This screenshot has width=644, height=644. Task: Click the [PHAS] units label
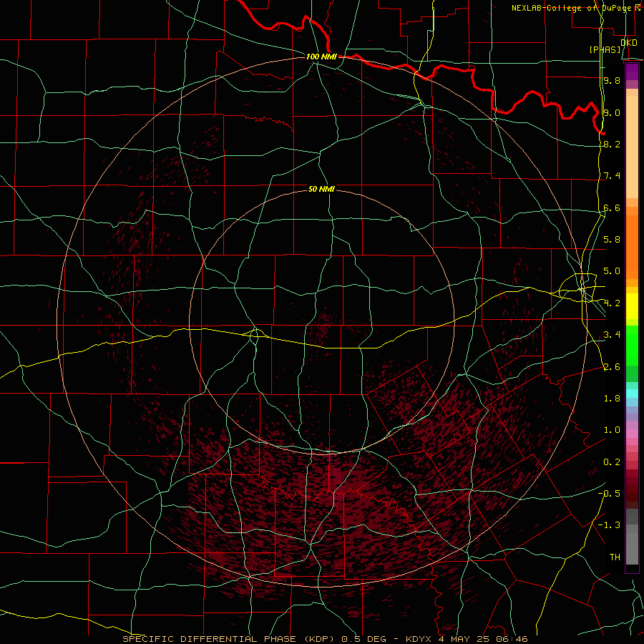point(605,49)
